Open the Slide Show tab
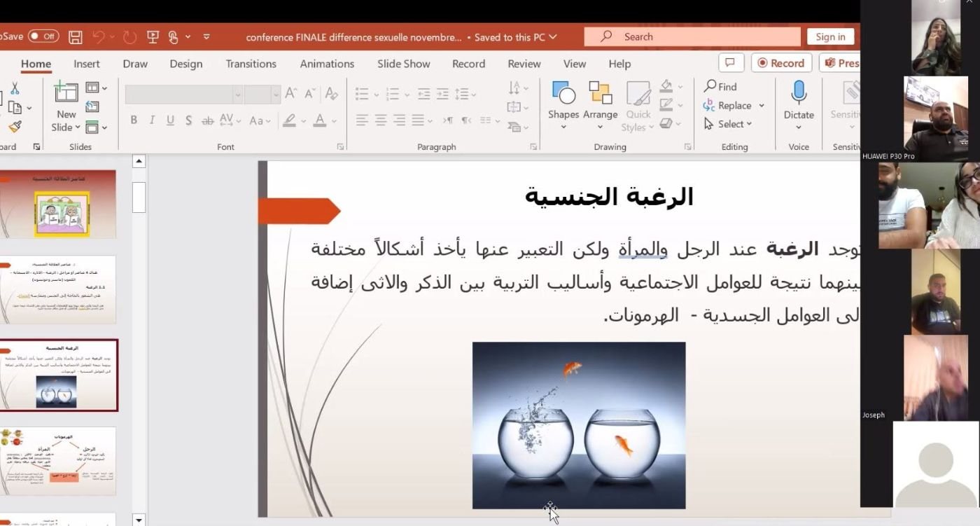The image size is (980, 526). pos(404,64)
